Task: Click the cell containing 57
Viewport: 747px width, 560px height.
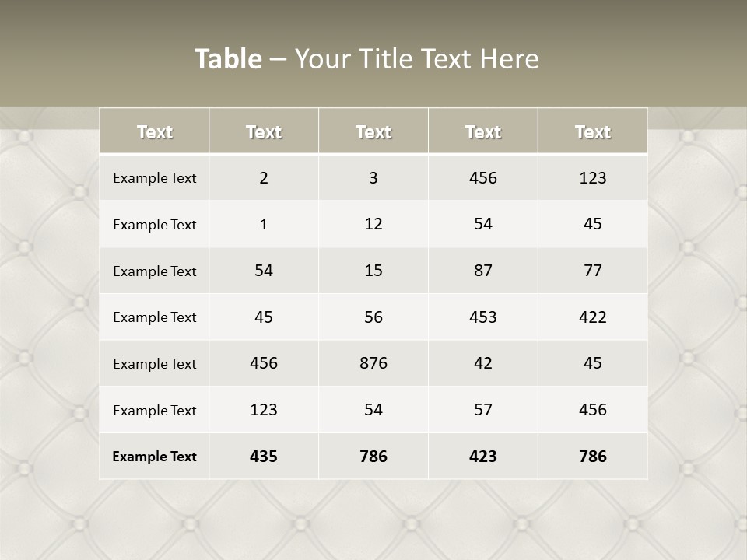Action: 483,410
